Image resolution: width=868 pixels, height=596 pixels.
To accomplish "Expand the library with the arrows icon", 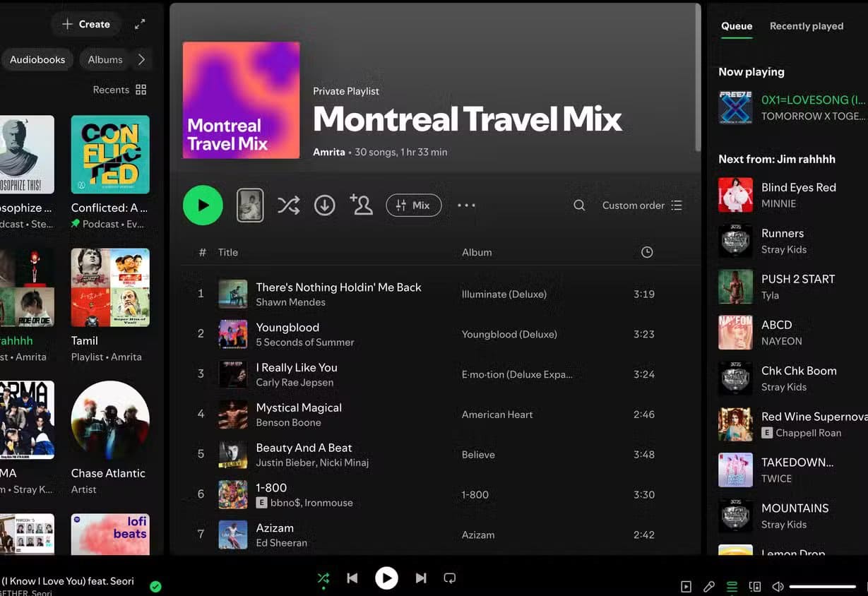I will 140,24.
